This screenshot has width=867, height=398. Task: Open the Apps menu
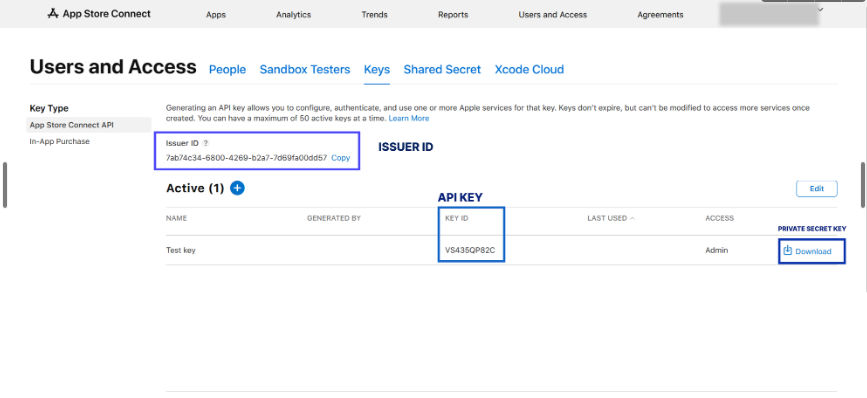pyautogui.click(x=216, y=15)
